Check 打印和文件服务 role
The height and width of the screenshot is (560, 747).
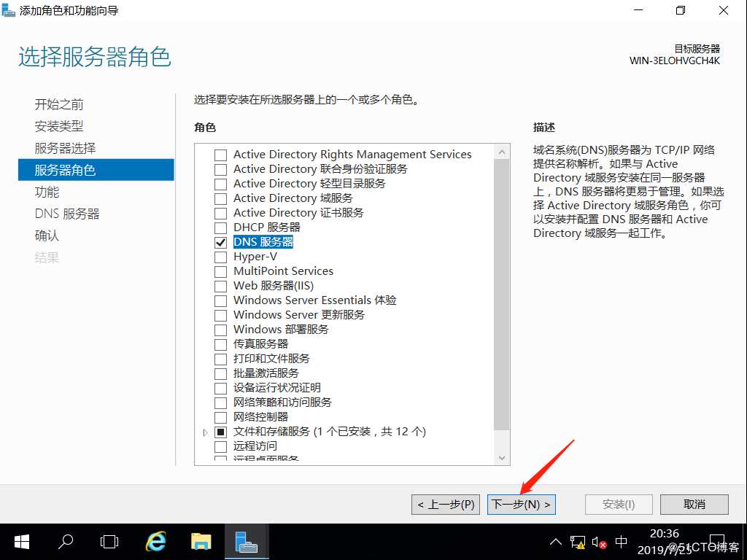(x=220, y=359)
